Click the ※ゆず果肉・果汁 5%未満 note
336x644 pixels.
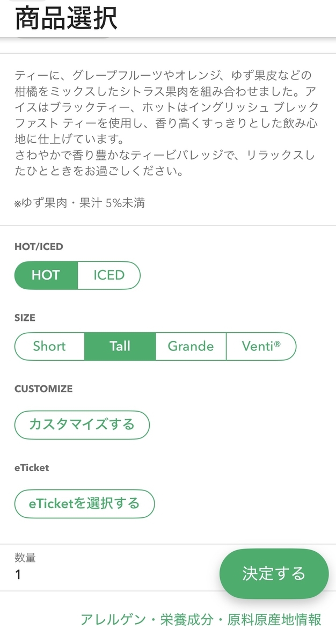pyautogui.click(x=79, y=203)
